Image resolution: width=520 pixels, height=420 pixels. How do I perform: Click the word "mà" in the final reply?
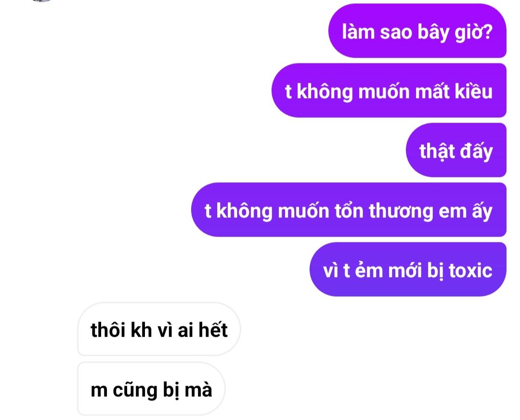(x=198, y=390)
